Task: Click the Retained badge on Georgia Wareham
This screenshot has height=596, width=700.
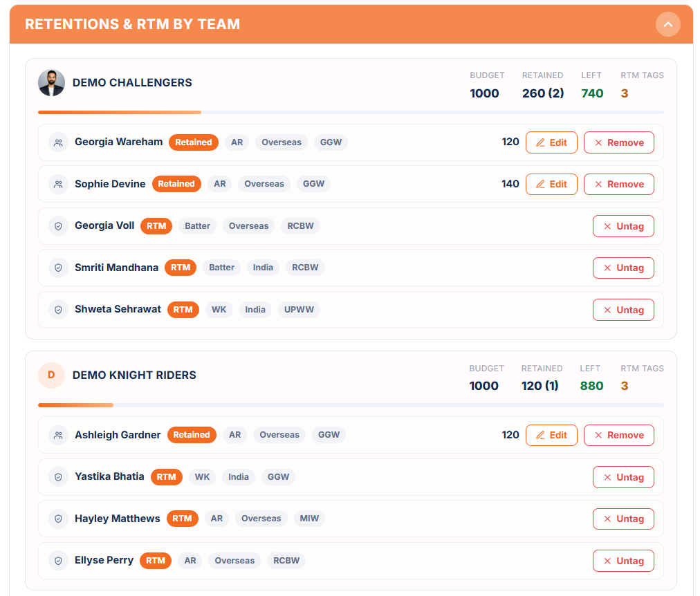Action: pos(193,142)
